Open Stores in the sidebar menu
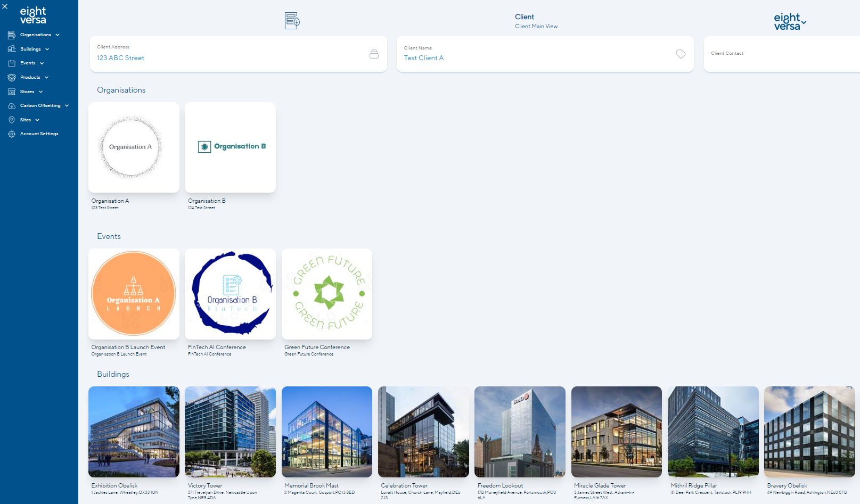The width and height of the screenshot is (860, 504). (x=27, y=92)
